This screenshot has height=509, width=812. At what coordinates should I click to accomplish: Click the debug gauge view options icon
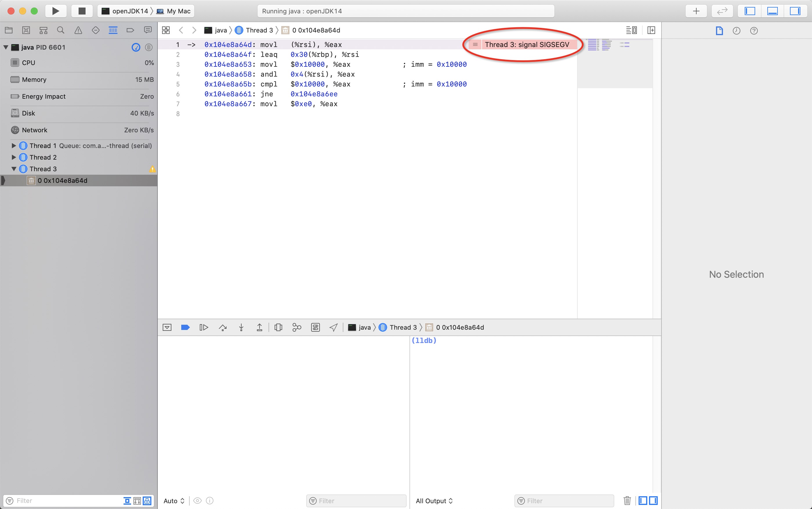click(x=136, y=48)
